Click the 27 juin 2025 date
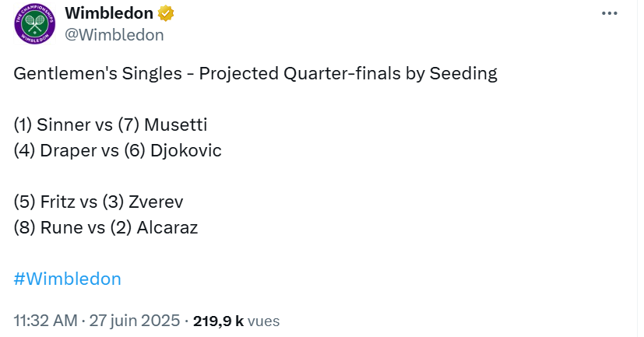Screen dimensions: 644x337 click(135, 321)
